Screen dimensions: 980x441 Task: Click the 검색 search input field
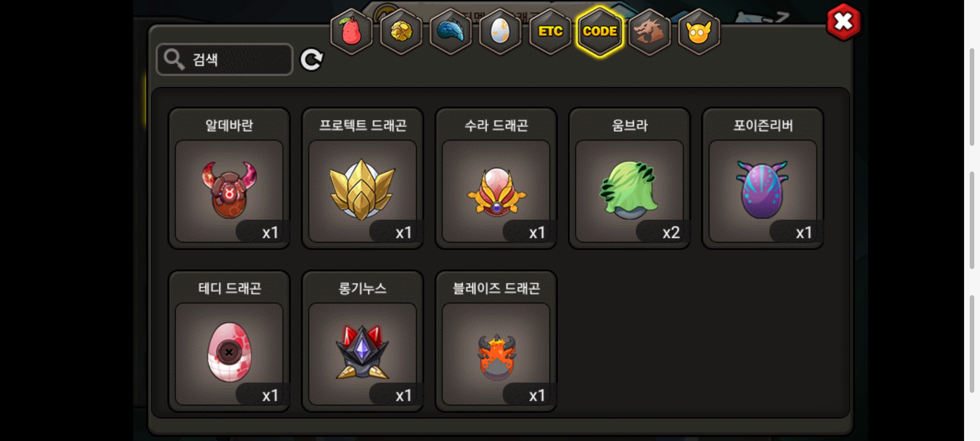click(x=225, y=60)
